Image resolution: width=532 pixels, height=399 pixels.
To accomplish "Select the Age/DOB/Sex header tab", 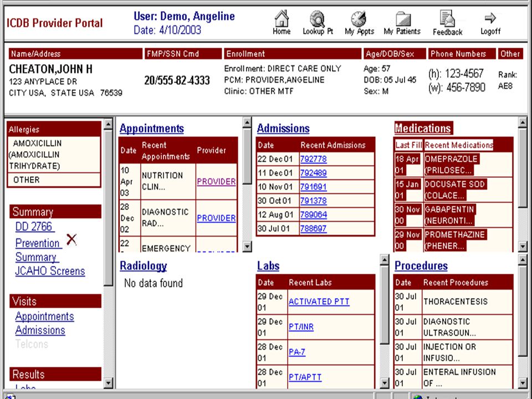I will 395,54.
